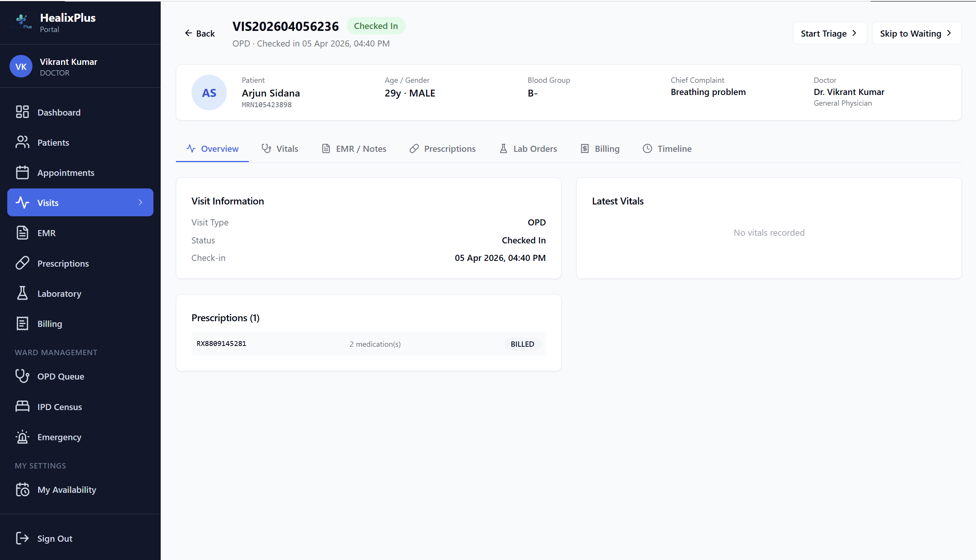The width and height of the screenshot is (976, 560).
Task: Click the Back link near the visit ID
Action: coord(200,33)
